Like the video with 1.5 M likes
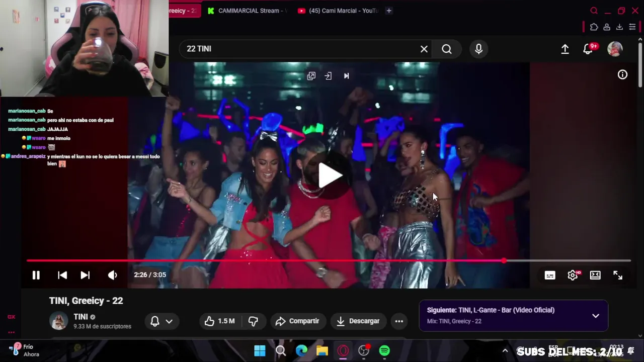The image size is (644, 362). pyautogui.click(x=219, y=321)
